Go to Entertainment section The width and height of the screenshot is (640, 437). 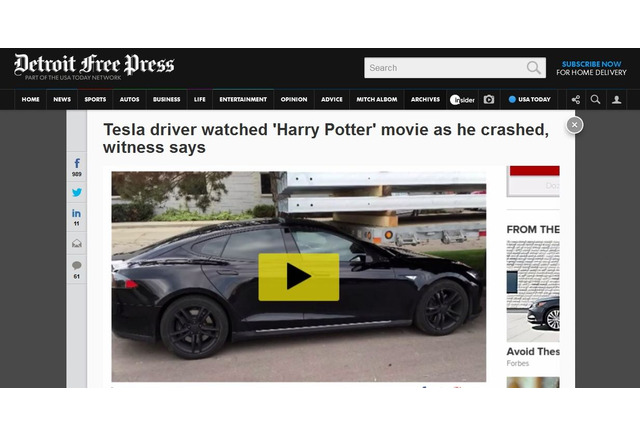point(243,100)
